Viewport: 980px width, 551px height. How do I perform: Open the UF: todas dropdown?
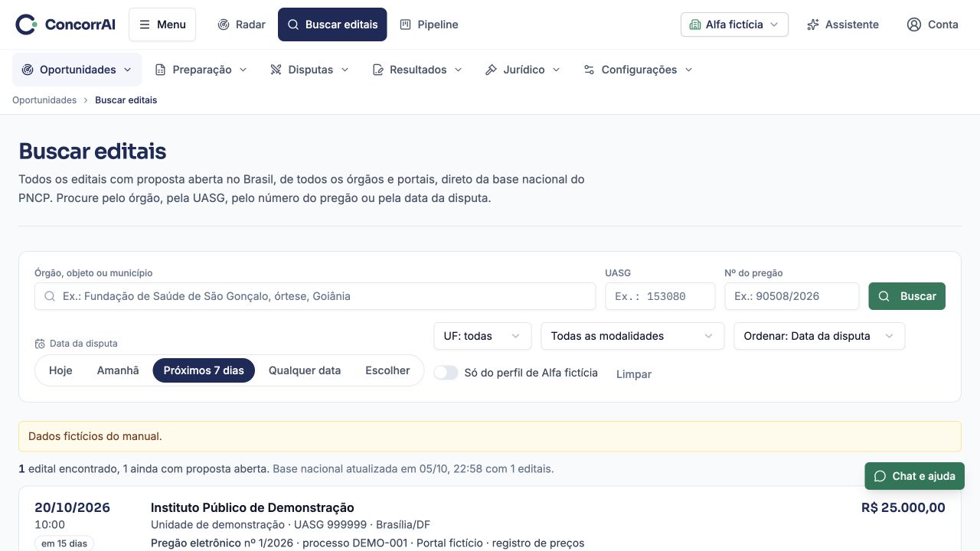tap(482, 336)
